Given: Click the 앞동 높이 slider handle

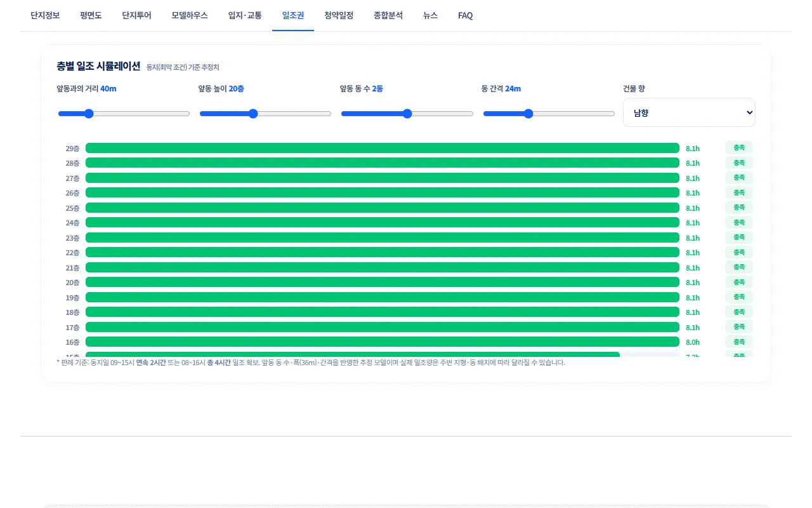Looking at the screenshot, I should coord(253,114).
